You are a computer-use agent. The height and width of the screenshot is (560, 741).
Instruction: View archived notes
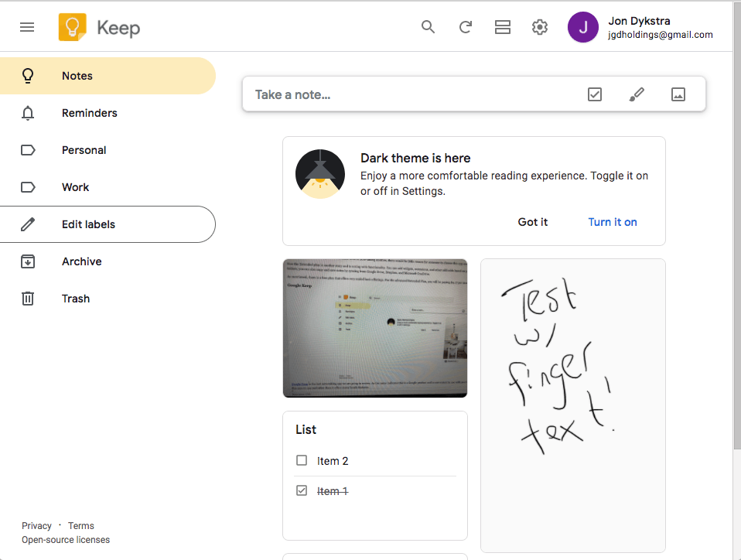point(81,261)
